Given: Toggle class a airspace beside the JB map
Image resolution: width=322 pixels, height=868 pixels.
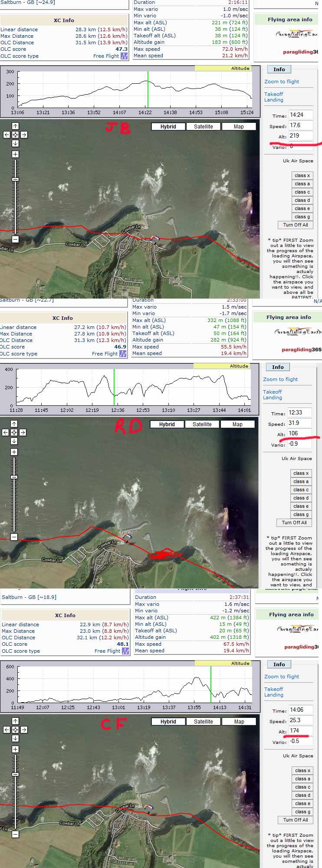Looking at the screenshot, I should [302, 184].
